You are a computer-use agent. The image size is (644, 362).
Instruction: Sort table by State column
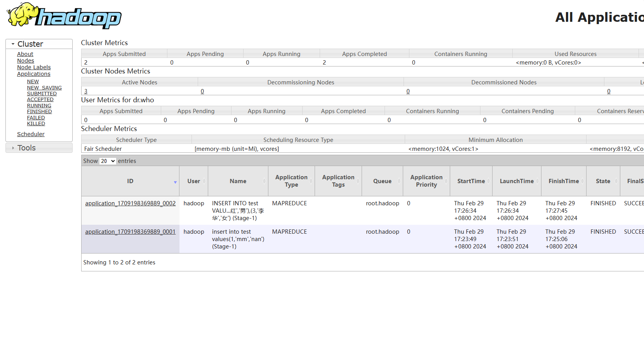coord(603,181)
